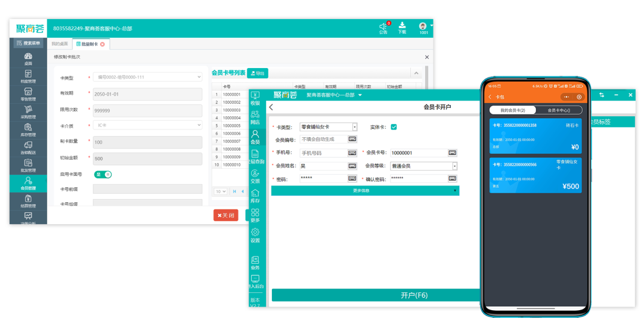Open the 卡介质 dropdown
This screenshot has width=644, height=331.
pyautogui.click(x=147, y=125)
